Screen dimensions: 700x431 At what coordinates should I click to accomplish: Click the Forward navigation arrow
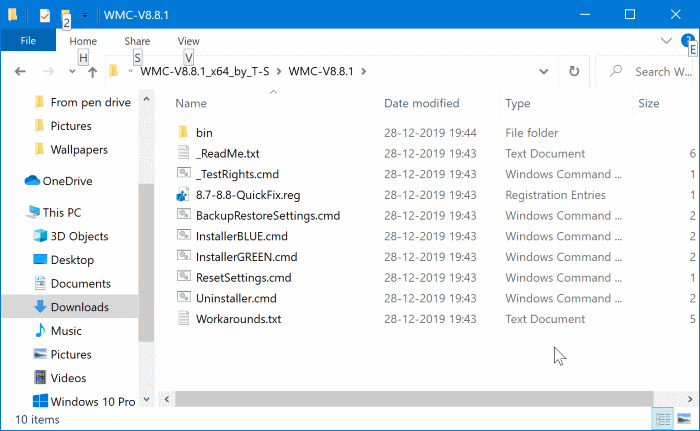tap(48, 71)
